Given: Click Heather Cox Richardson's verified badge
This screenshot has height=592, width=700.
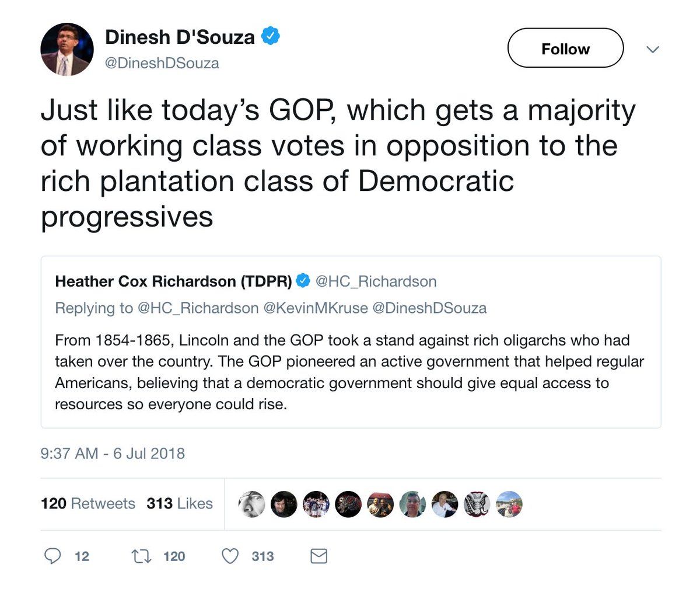Looking at the screenshot, I should 303,281.
